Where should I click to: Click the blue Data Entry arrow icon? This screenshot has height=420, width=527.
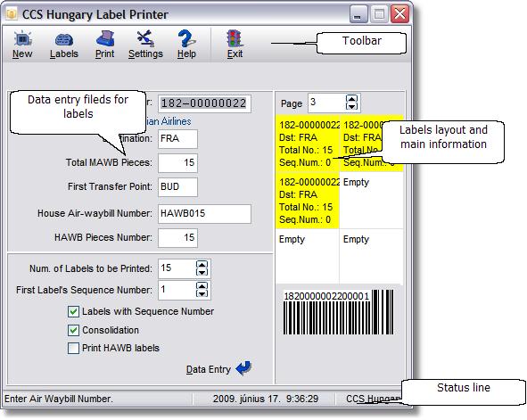(x=243, y=368)
